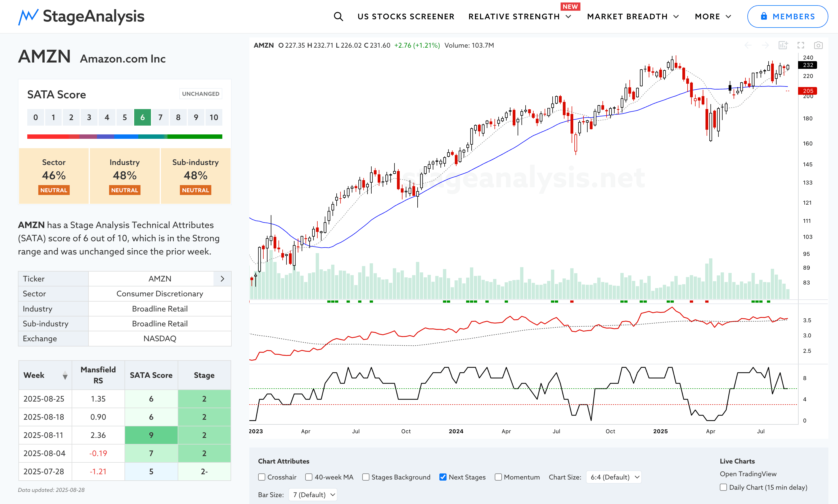The height and width of the screenshot is (504, 838).
Task: Click the chart back arrow icon
Action: [748, 45]
